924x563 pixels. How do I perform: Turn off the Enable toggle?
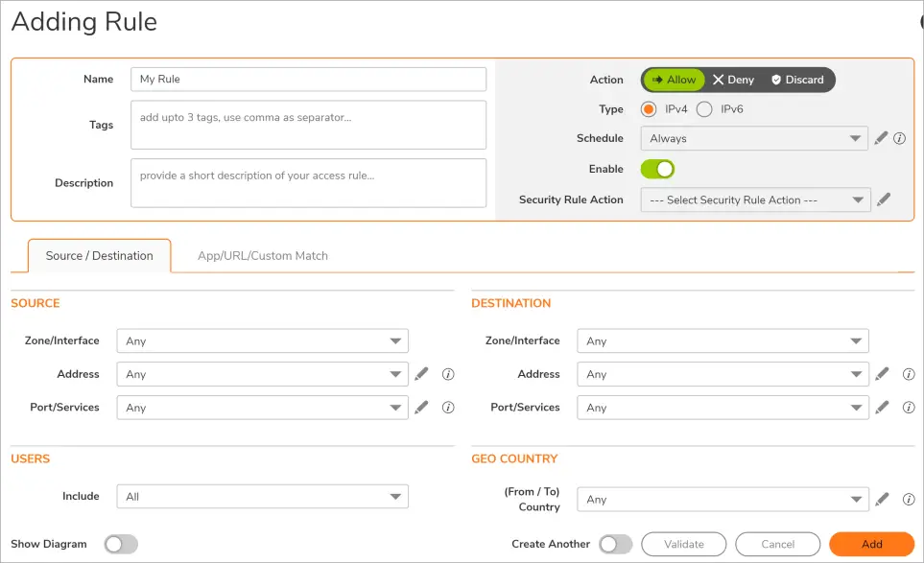(657, 169)
